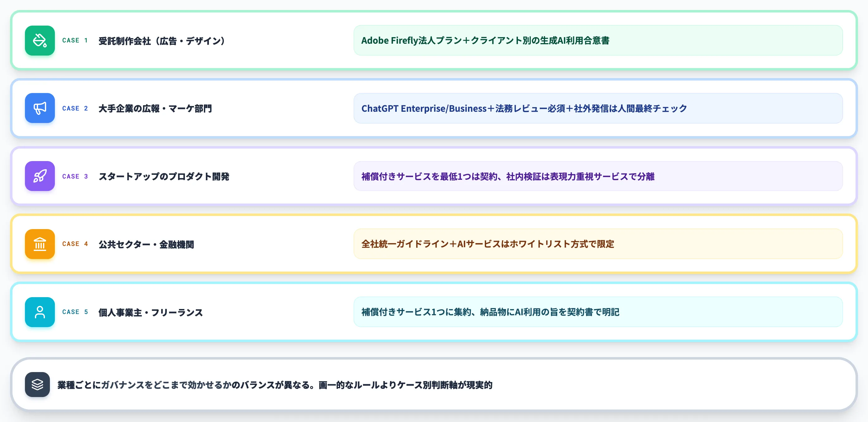Click the orange bank building icon in Case 4
Viewport: 868px width, 422px height.
click(x=40, y=244)
